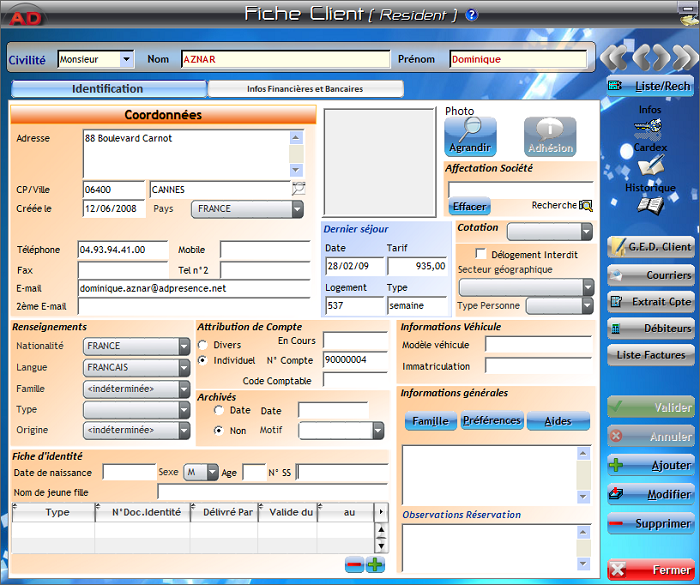Expand the Pays dropdown set to FRANCE
Screen dimensions: 700x585
tap(297, 209)
